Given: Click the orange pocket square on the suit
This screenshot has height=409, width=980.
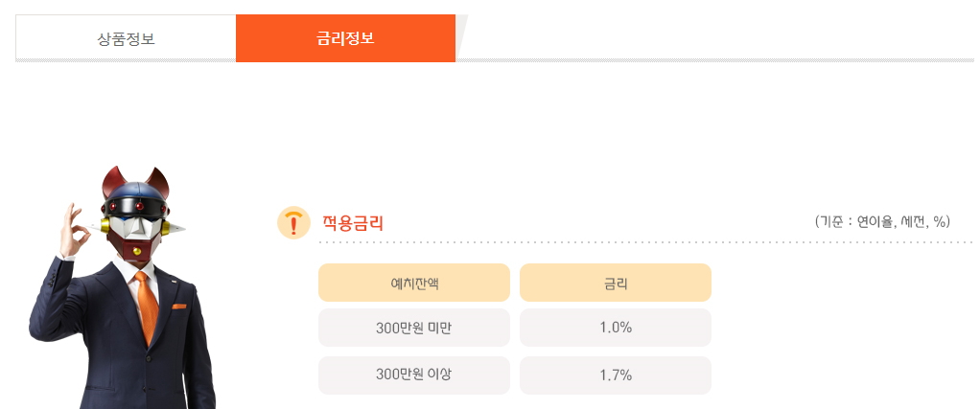Looking at the screenshot, I should click(x=179, y=307).
